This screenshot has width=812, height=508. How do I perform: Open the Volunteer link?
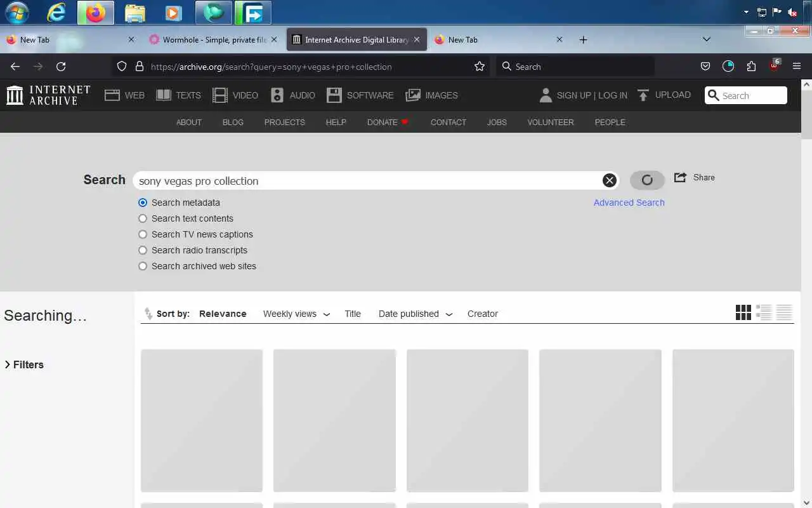pyautogui.click(x=551, y=122)
